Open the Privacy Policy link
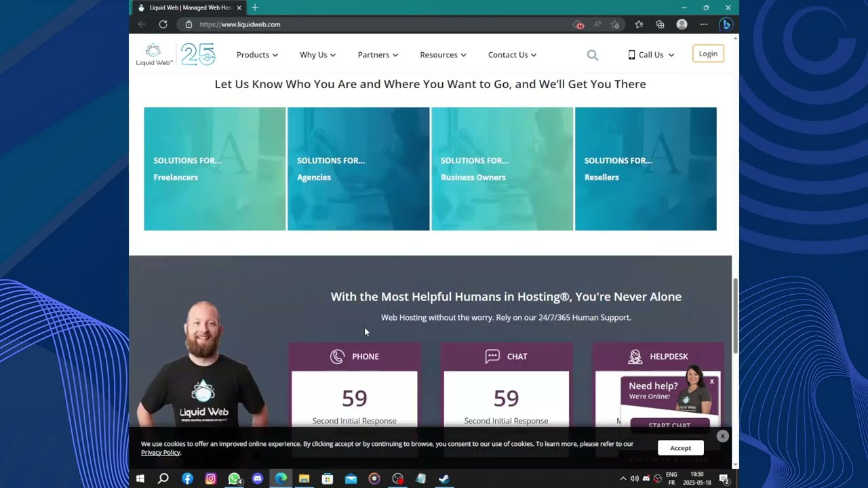 tap(161, 453)
